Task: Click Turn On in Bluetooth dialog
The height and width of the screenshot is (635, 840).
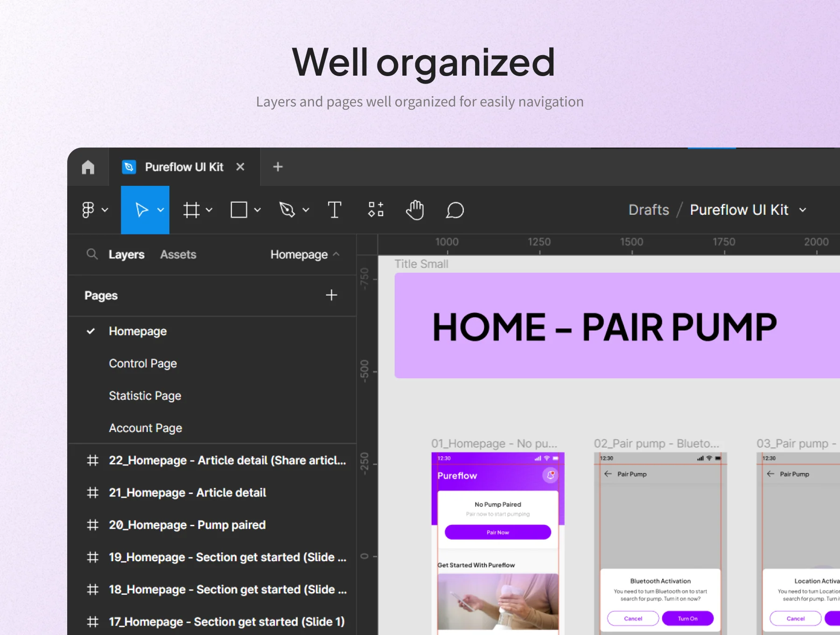Action: pos(688,618)
